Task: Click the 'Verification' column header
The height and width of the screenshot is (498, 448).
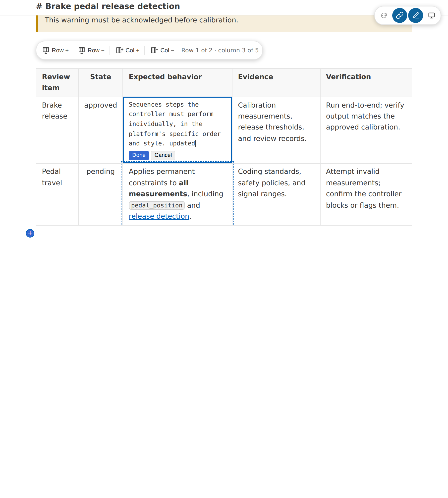Action: click(x=366, y=83)
